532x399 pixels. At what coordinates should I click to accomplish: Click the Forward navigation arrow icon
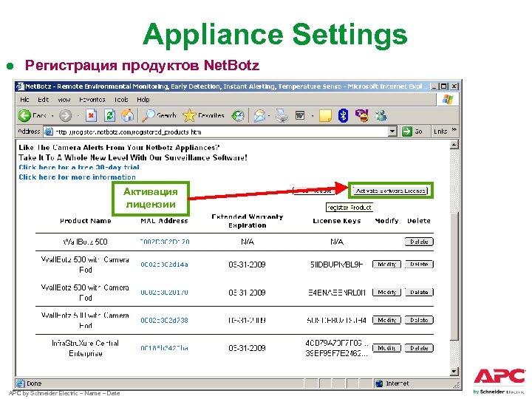[65, 116]
